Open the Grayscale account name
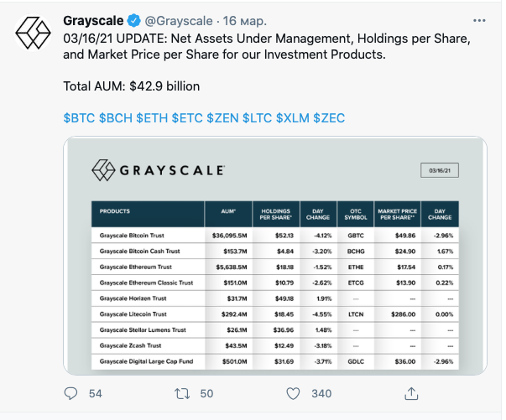This screenshot has height=420, width=506. (92, 19)
